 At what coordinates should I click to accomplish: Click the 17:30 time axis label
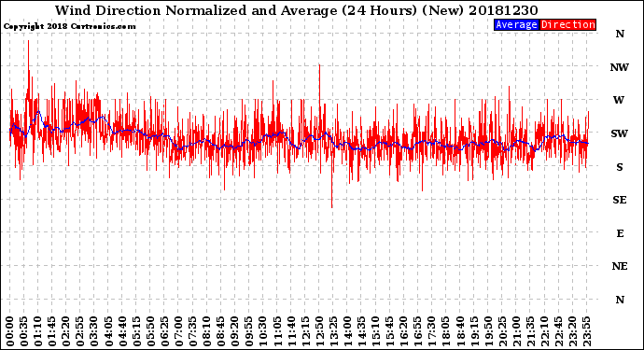(x=432, y=331)
